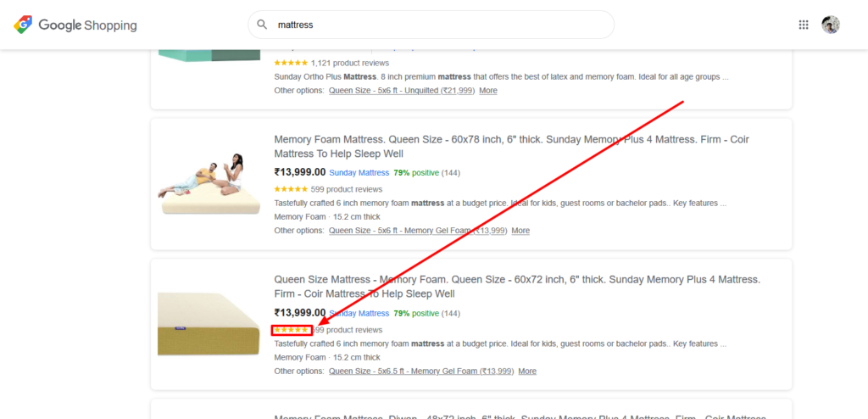
Task: Click Memory Foam 15.2 cm thick on 60x78 listing
Action: [x=327, y=216]
